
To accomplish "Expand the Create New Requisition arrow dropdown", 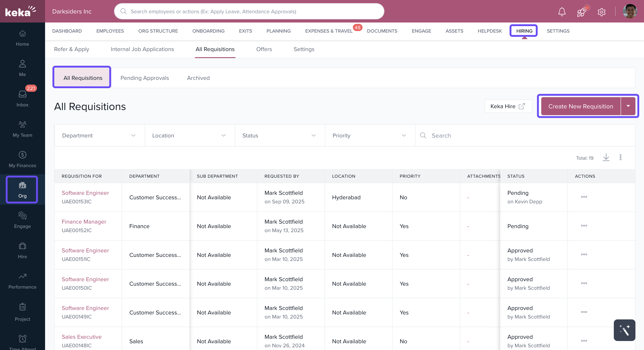I will tap(628, 106).
